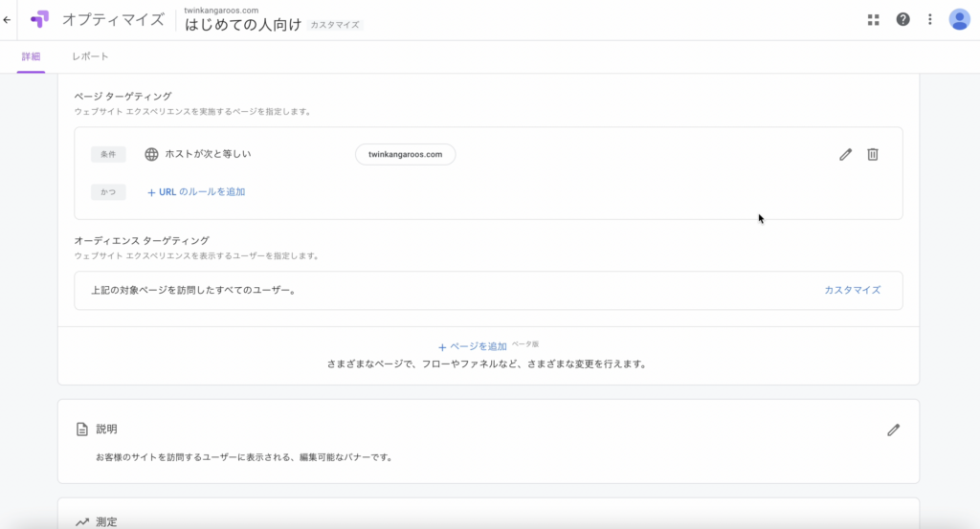980x529 pixels.
Task: Open the three-dot more options menu
Action: tap(930, 19)
